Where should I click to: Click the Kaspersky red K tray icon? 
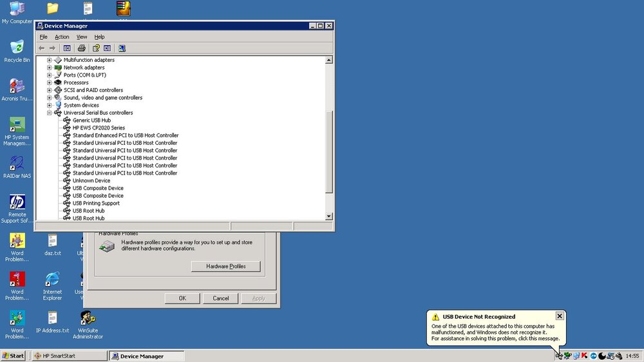point(585,356)
